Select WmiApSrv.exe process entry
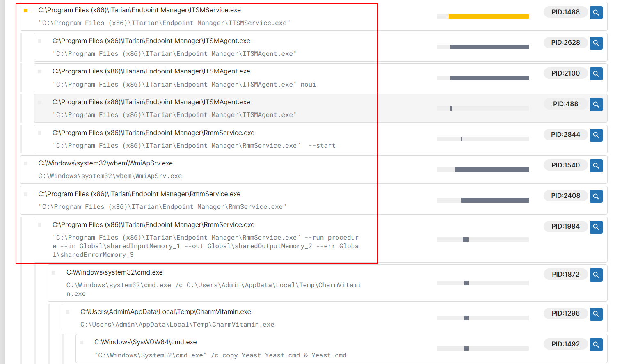 pos(313,169)
